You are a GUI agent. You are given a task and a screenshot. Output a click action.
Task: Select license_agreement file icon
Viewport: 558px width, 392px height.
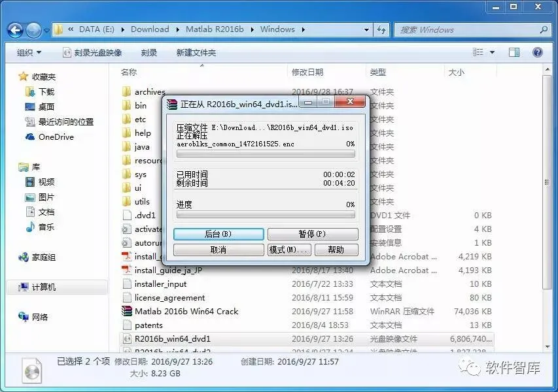point(127,298)
